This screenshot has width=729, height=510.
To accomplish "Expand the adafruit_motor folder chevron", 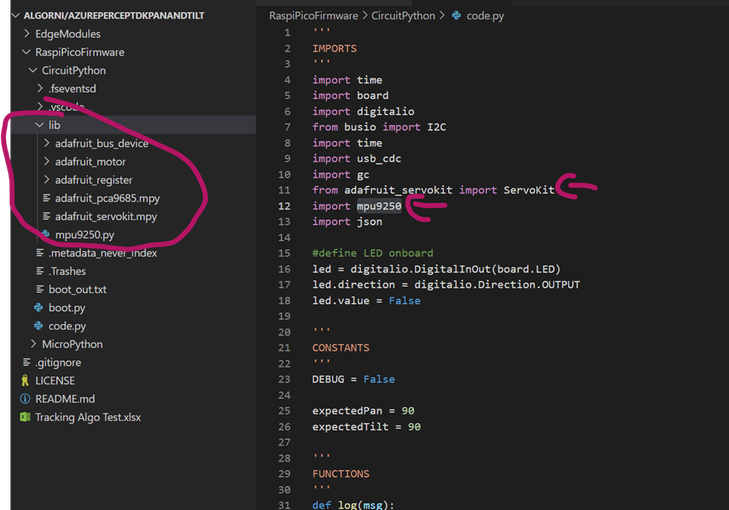I will (x=46, y=161).
